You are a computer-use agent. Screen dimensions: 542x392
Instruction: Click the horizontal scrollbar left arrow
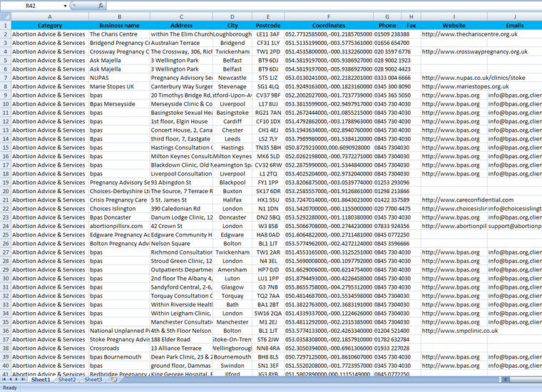tap(506, 380)
